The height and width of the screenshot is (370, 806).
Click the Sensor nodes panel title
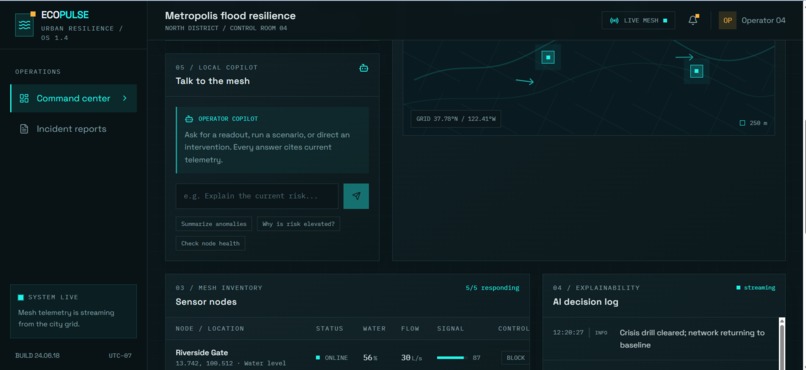point(206,302)
